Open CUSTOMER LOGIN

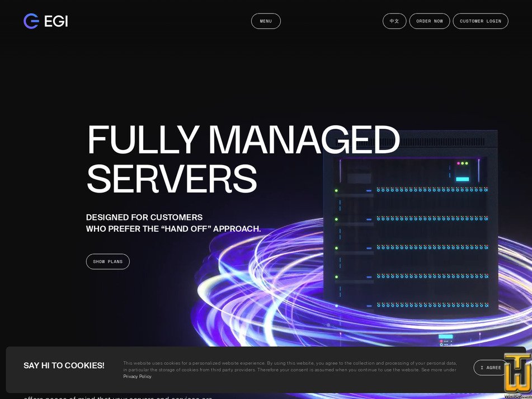point(480,21)
